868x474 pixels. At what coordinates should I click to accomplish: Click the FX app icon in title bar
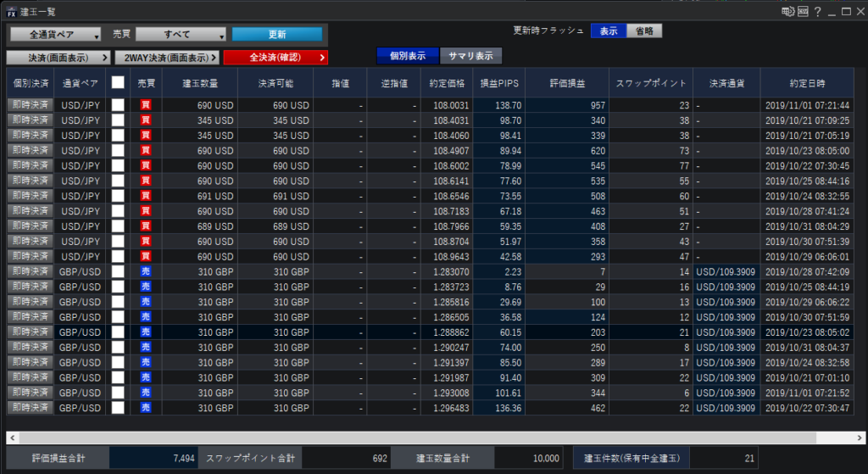(x=11, y=12)
